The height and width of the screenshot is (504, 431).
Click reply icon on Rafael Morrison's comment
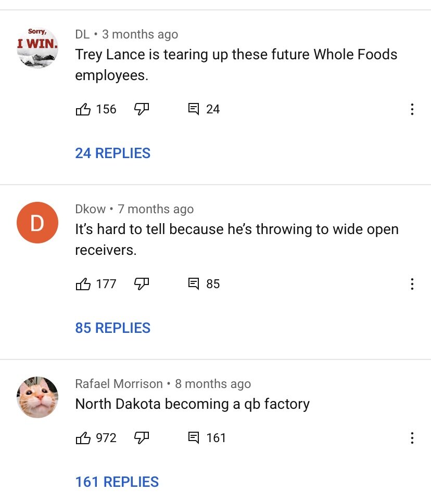[x=194, y=438]
